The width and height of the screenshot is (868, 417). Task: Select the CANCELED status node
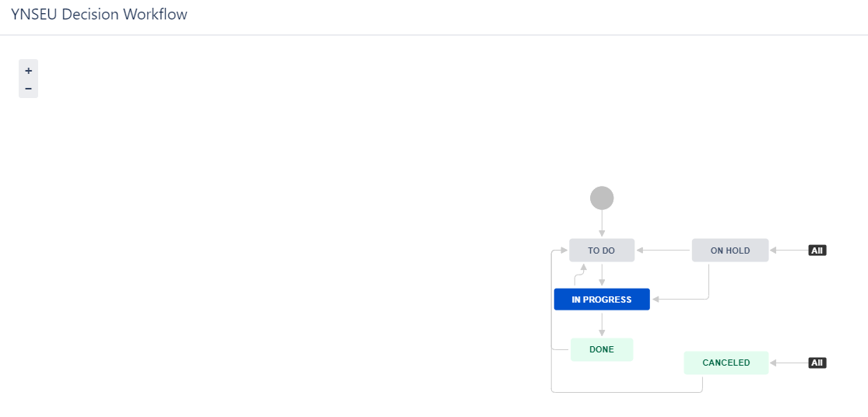click(726, 363)
